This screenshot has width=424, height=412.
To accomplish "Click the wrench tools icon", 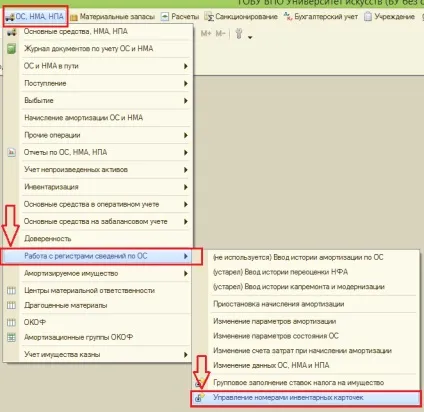I will 239,34.
